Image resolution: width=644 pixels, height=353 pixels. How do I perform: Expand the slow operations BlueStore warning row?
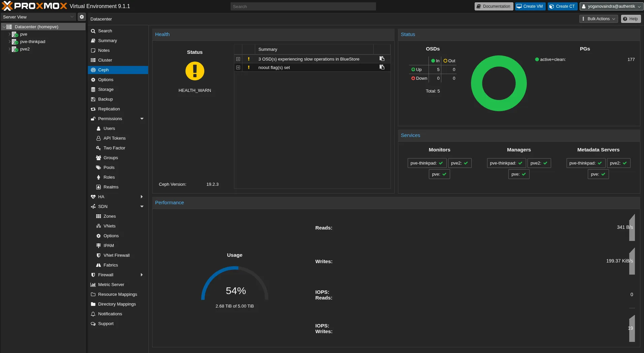[x=238, y=59]
